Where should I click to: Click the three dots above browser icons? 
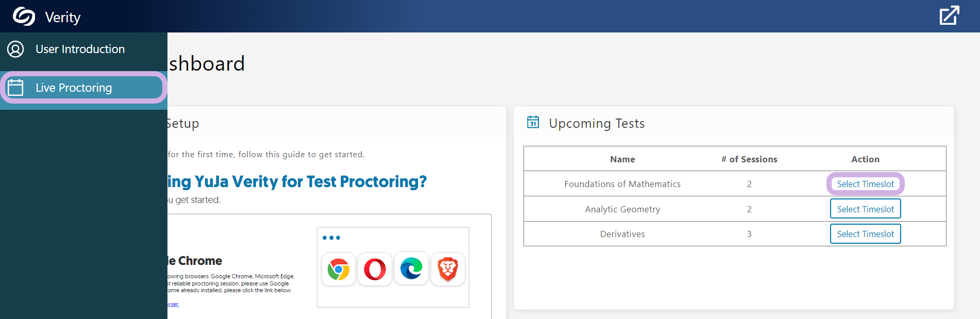point(331,238)
